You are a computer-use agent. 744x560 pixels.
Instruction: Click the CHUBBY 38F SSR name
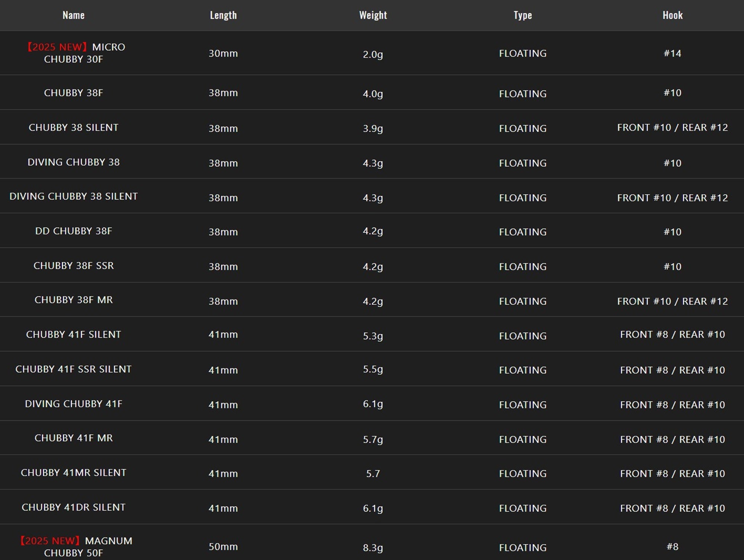pos(73,265)
